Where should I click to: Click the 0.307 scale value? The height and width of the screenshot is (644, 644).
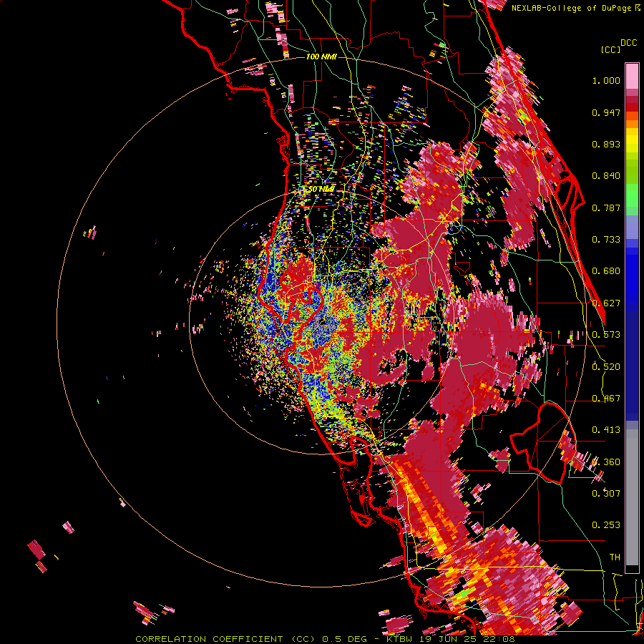(606, 493)
